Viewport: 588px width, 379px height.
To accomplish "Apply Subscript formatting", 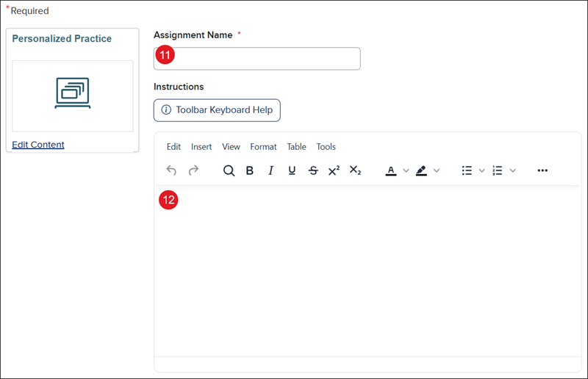I will (x=355, y=170).
